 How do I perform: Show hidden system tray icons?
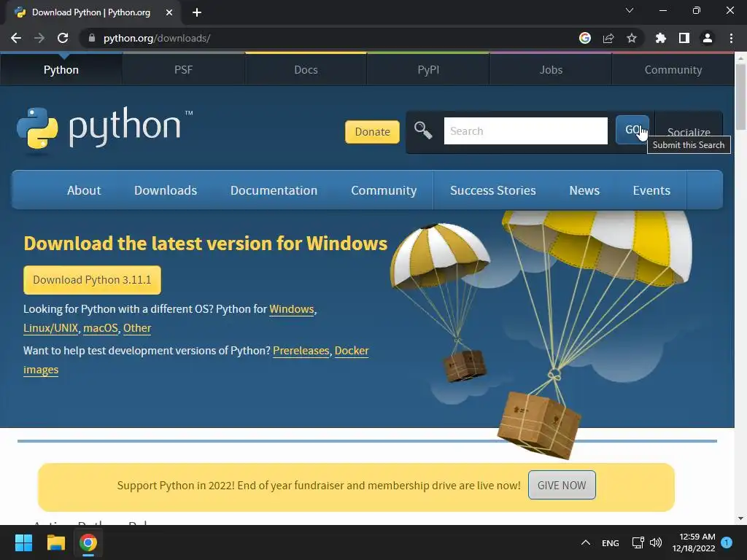586,542
